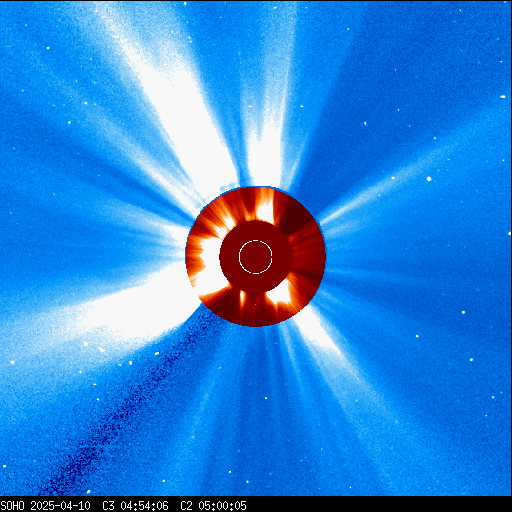Click the white solar disk outline circle
The image size is (512, 512).
256,257
